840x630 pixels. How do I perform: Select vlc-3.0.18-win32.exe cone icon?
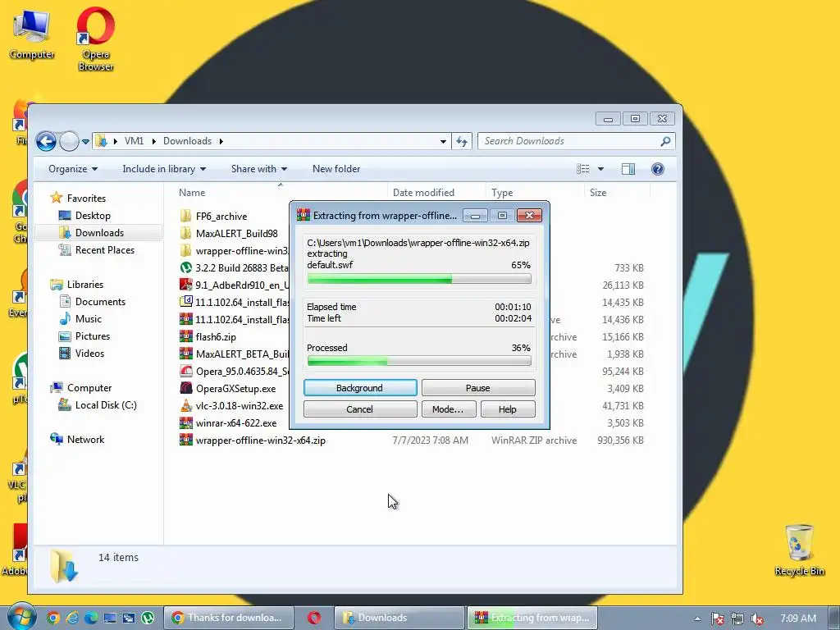[x=186, y=405]
